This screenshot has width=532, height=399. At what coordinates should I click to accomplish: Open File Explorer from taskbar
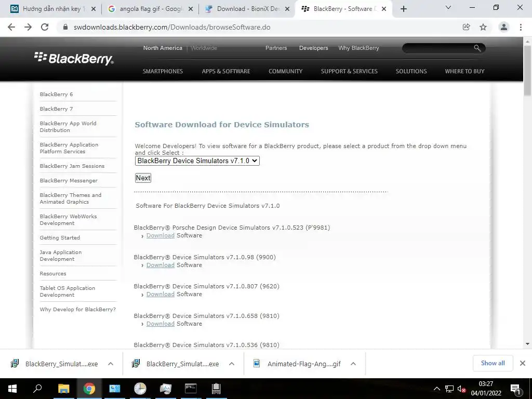coord(63,389)
